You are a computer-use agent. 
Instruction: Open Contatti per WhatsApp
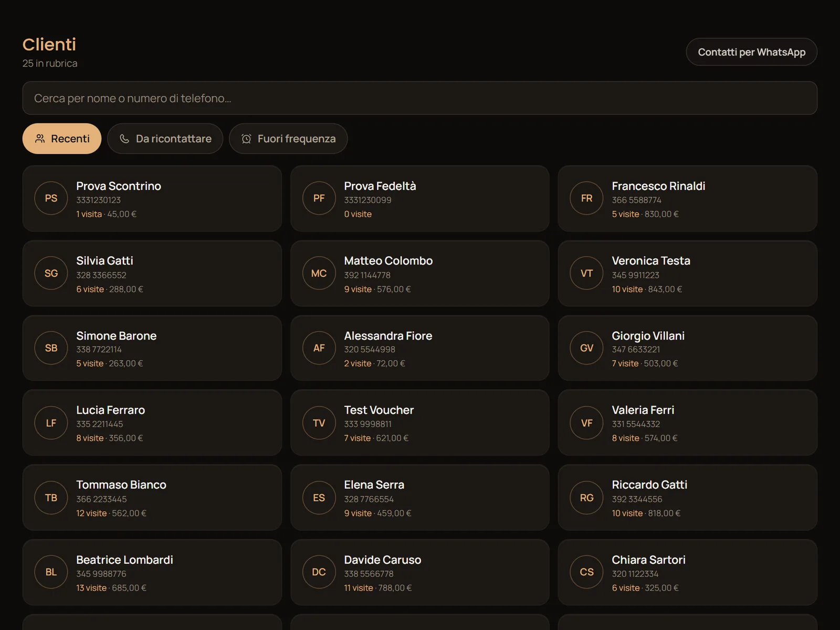751,52
